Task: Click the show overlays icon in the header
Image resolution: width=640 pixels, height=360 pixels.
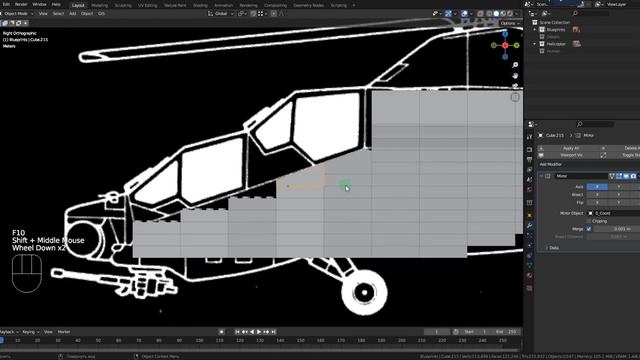Action: pos(464,13)
